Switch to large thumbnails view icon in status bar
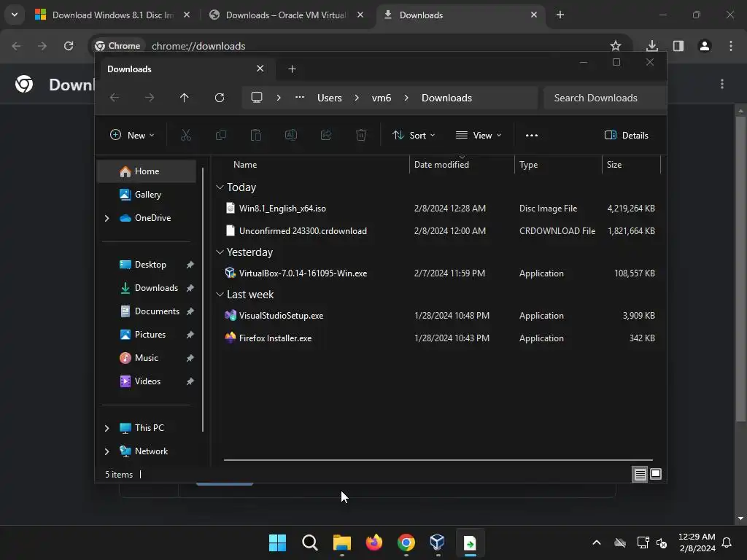Viewport: 747px width, 560px height. (x=656, y=474)
